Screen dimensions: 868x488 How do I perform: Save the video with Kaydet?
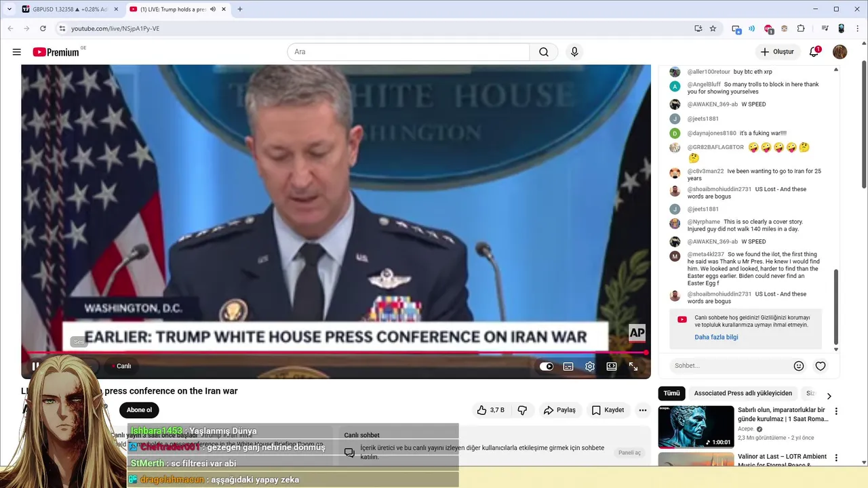[x=608, y=410]
